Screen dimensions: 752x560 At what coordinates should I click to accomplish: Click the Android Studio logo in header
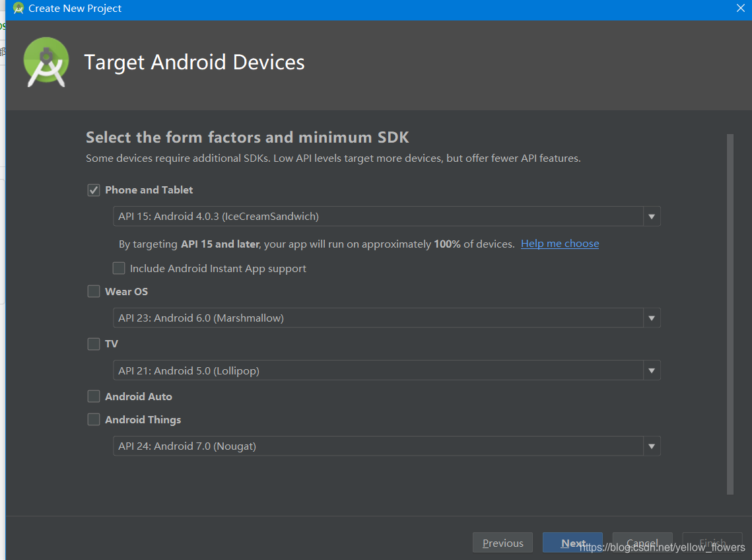point(46,62)
